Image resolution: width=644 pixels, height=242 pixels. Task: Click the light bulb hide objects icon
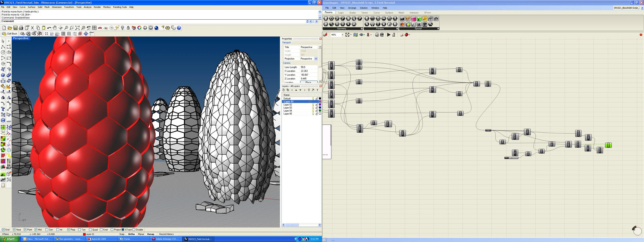pos(123,28)
